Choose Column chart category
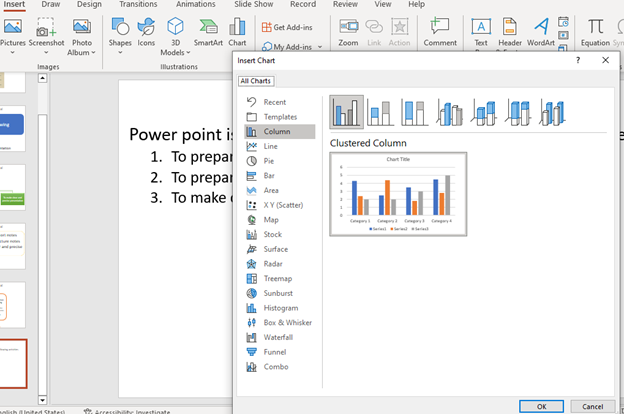The height and width of the screenshot is (414, 624). click(x=279, y=131)
